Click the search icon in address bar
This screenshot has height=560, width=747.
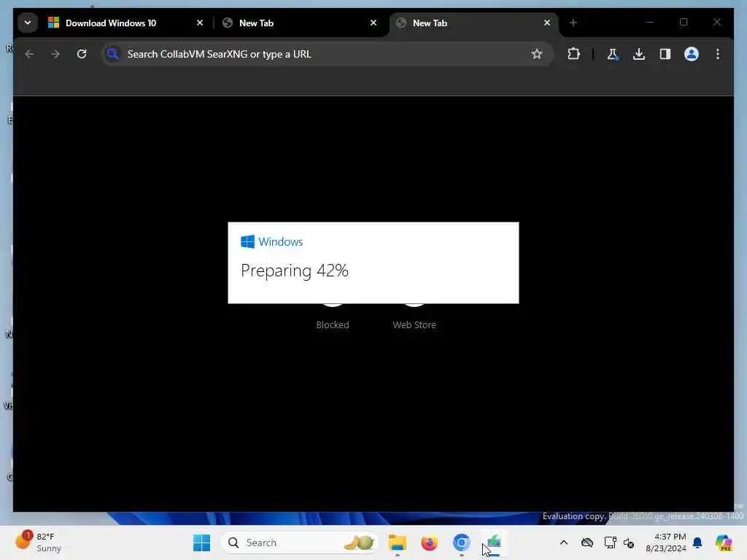click(113, 54)
